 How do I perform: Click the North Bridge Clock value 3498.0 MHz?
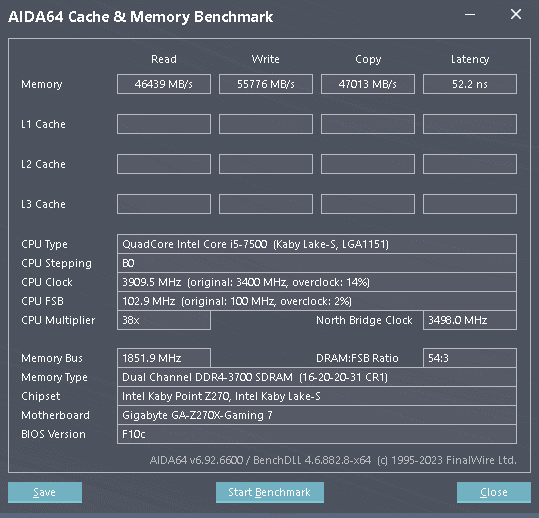tap(470, 320)
